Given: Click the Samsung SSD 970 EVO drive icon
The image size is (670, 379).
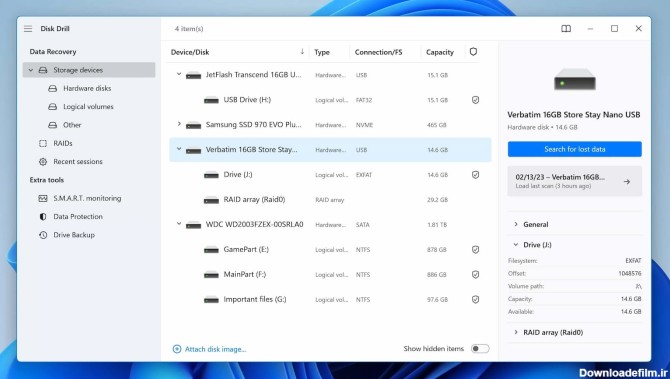Looking at the screenshot, I should point(194,126).
